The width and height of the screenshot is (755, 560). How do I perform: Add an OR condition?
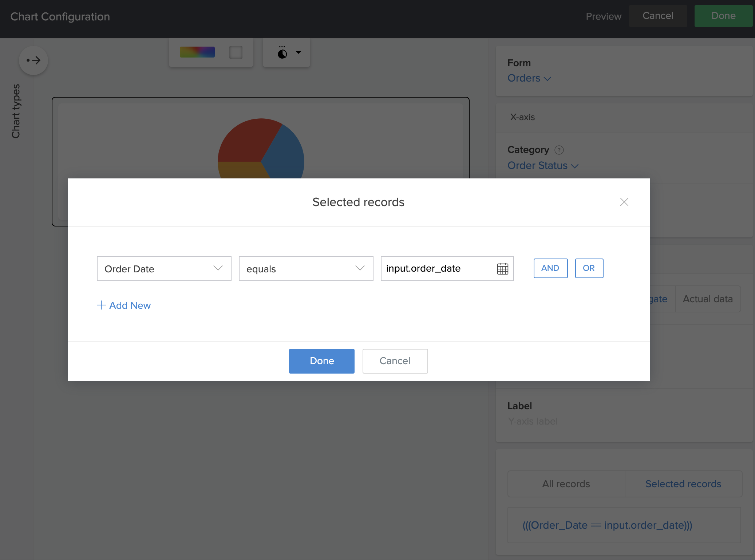589,268
